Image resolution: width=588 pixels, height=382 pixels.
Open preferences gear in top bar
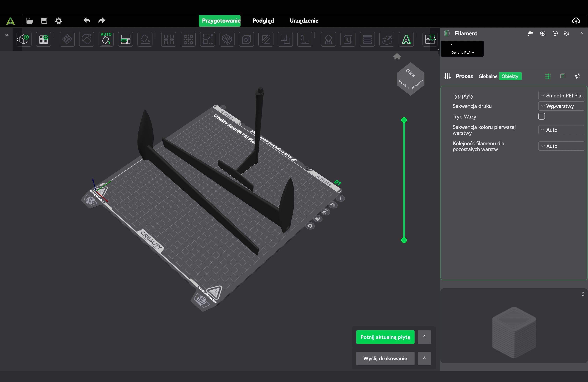tap(59, 21)
